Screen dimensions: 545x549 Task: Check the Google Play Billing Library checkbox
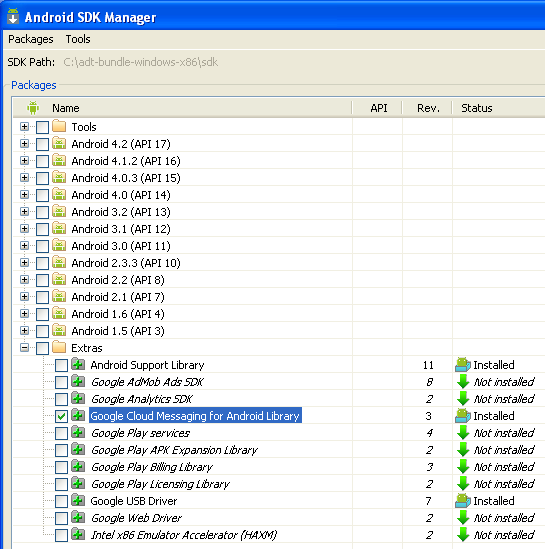point(61,467)
